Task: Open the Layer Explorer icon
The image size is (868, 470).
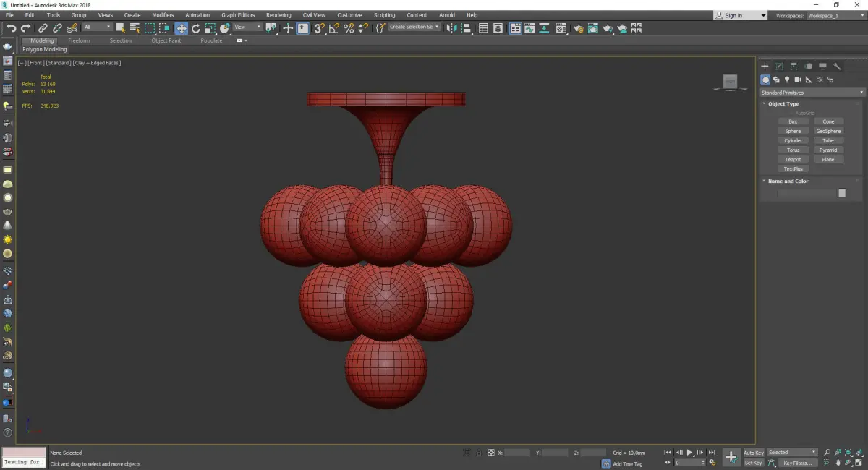Action: (x=498, y=28)
